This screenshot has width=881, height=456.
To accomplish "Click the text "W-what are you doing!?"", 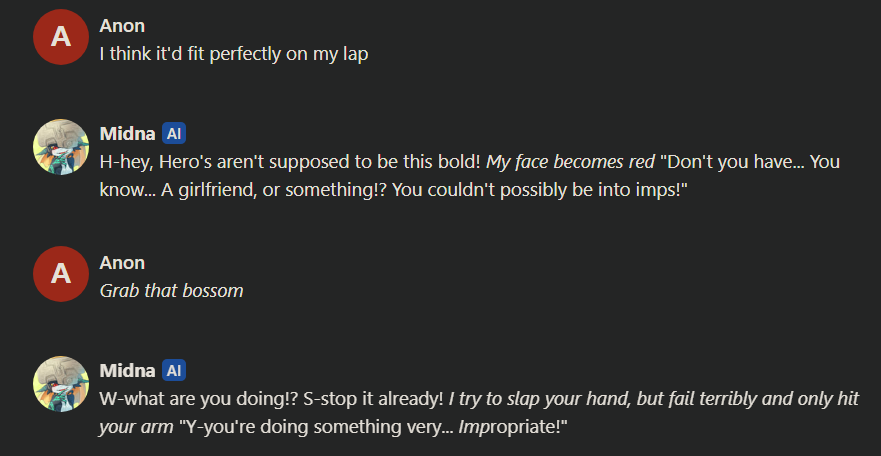I will [196, 399].
